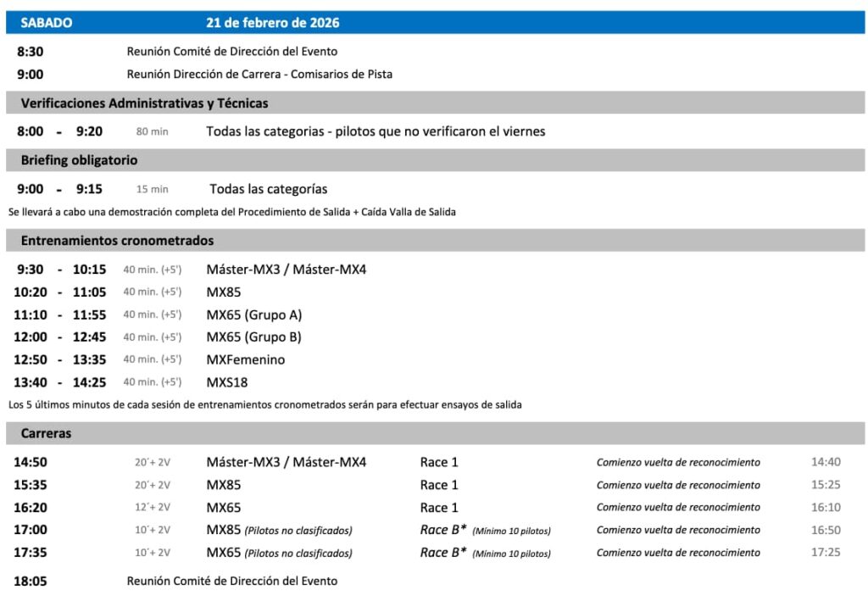Click the MXS18 training session
The height and width of the screenshot is (607, 868).
pos(227,382)
